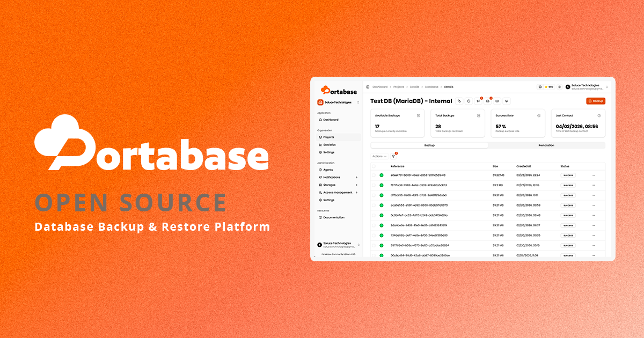Click the Reference column header
The image size is (644, 338).
pos(398,166)
